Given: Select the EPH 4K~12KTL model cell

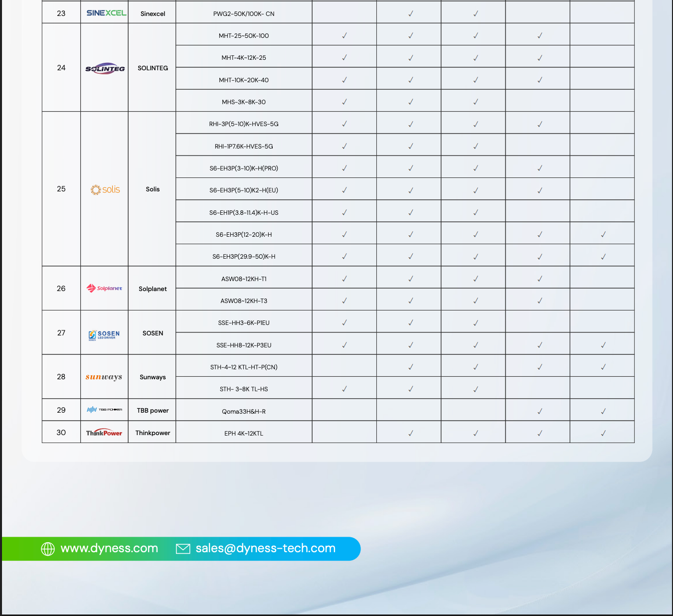Looking at the screenshot, I should (x=244, y=434).
